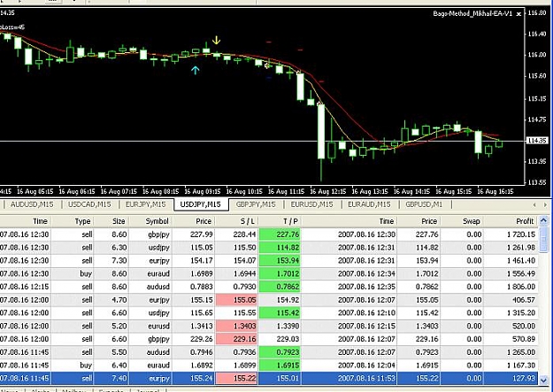Click the green T/P cell 1.6915

pyautogui.click(x=280, y=365)
